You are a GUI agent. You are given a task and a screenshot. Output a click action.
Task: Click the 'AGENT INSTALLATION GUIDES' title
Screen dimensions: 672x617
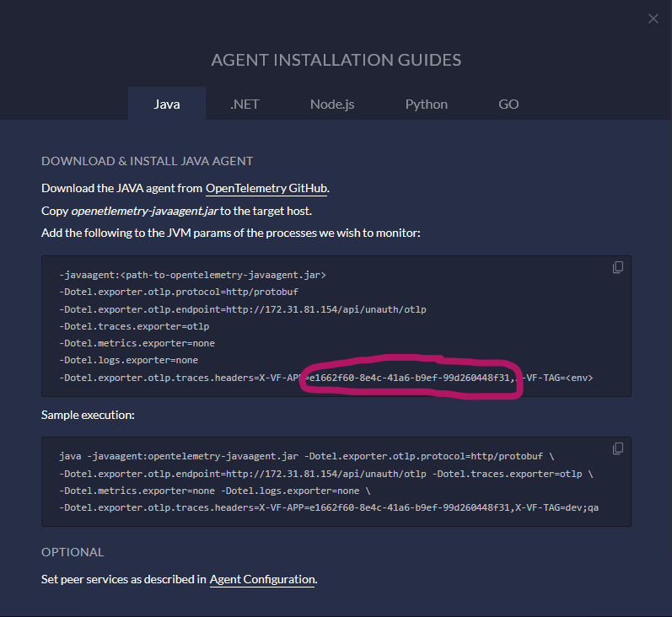click(336, 60)
